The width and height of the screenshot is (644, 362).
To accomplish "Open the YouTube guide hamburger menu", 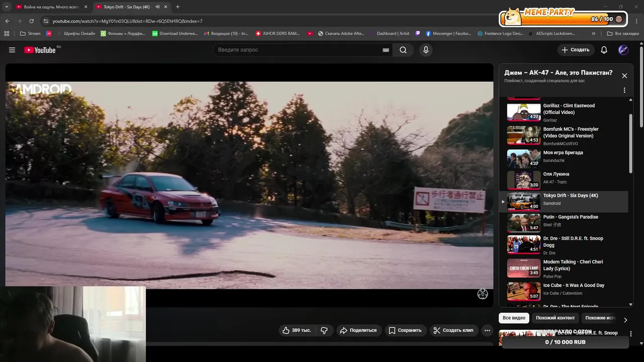I will (x=12, y=50).
